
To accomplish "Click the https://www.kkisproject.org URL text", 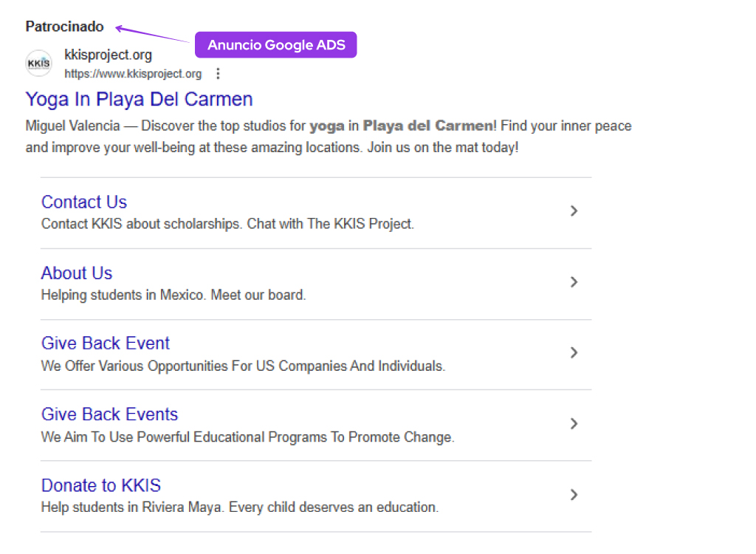I will click(x=133, y=74).
